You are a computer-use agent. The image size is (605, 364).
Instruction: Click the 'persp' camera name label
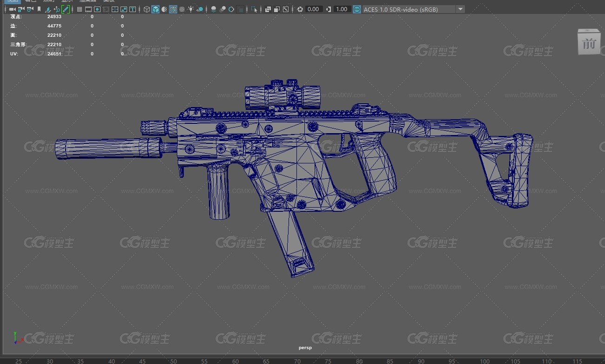click(305, 348)
